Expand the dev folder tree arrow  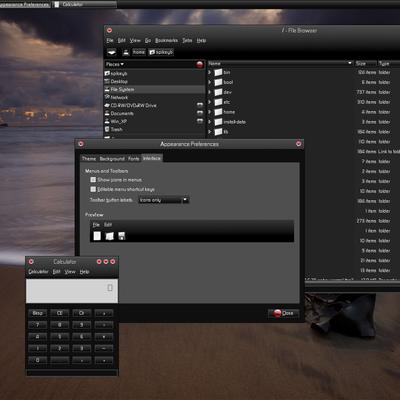[210, 92]
